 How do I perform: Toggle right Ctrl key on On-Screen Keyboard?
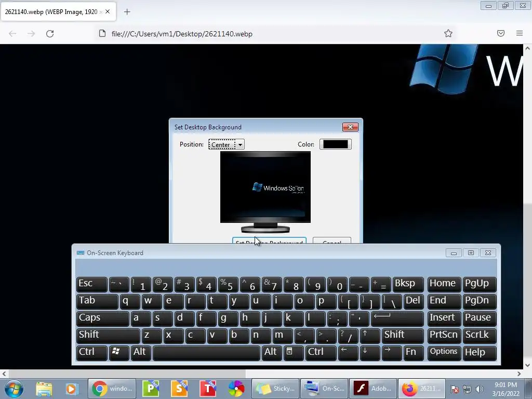321,352
